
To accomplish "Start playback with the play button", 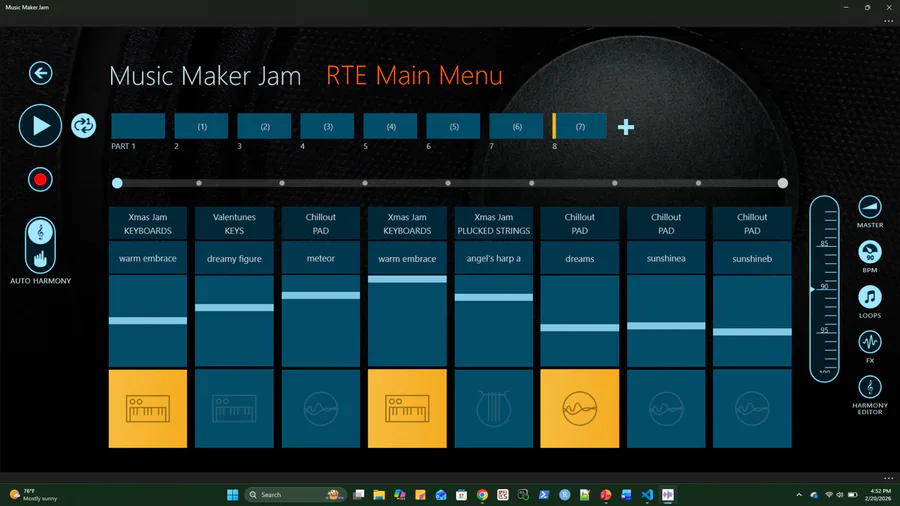I will coord(40,126).
